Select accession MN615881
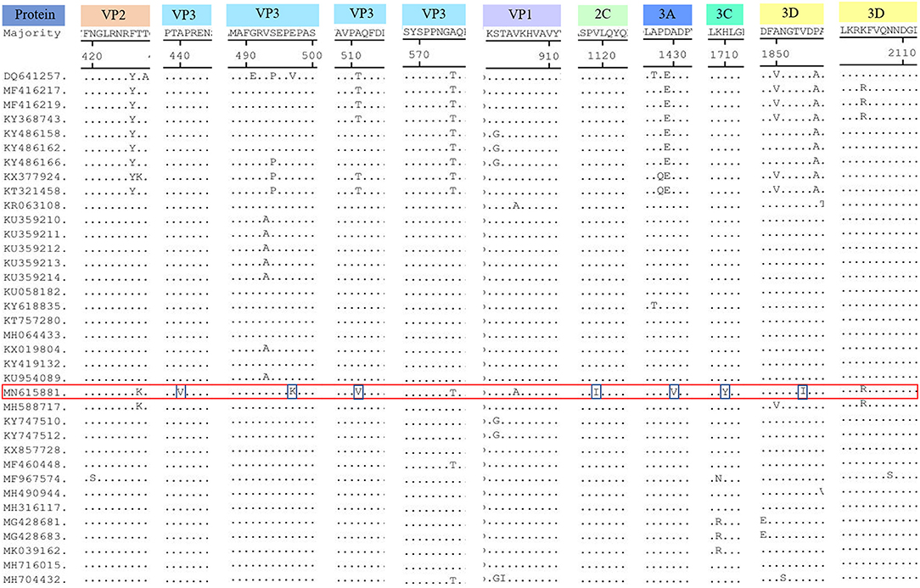920x588 pixels. pyautogui.click(x=35, y=393)
